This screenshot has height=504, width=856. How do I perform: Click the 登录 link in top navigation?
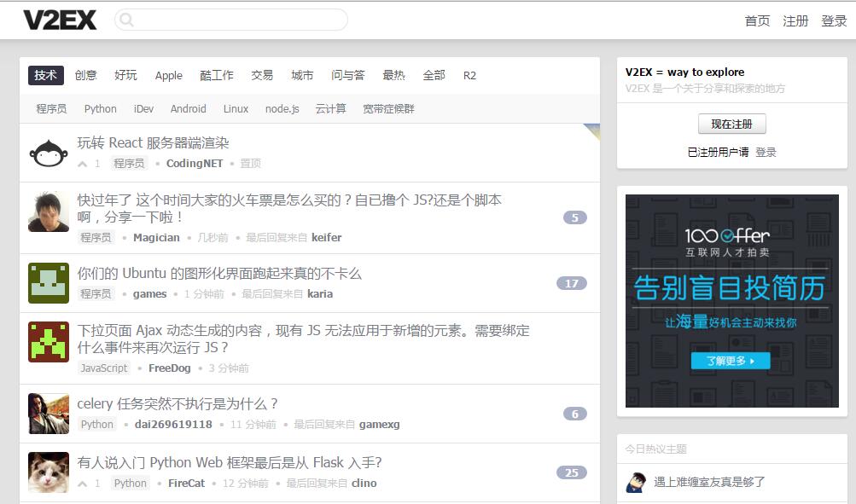tap(834, 21)
